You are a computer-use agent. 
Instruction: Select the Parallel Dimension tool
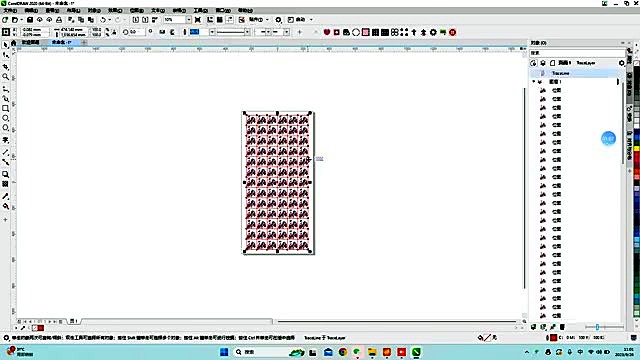[x=5, y=152]
